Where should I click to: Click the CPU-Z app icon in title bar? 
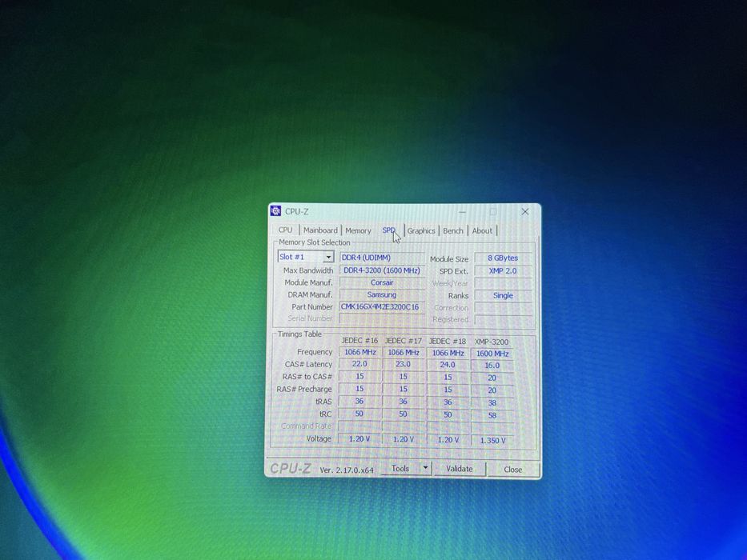pos(275,211)
